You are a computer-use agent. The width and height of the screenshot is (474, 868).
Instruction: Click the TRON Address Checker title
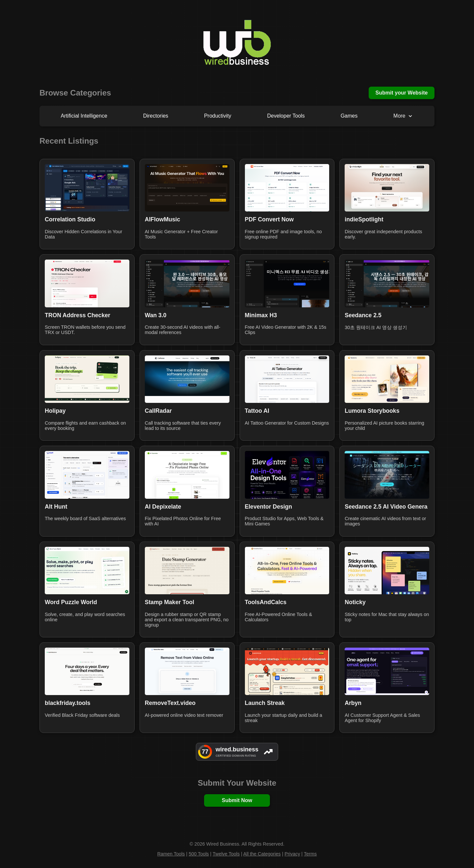coord(77,315)
